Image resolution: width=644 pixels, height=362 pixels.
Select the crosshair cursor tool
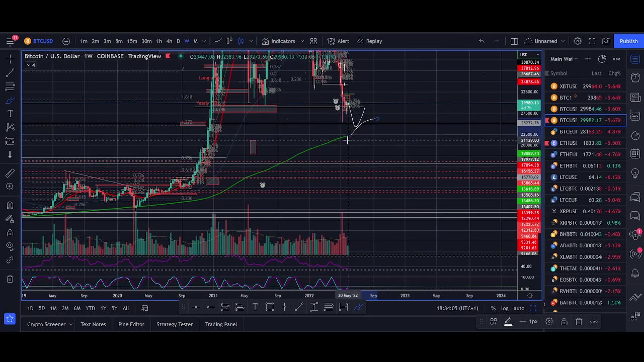(x=10, y=59)
